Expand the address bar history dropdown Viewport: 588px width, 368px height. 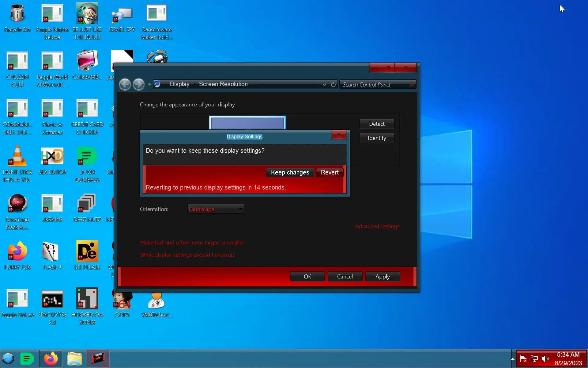tap(324, 84)
